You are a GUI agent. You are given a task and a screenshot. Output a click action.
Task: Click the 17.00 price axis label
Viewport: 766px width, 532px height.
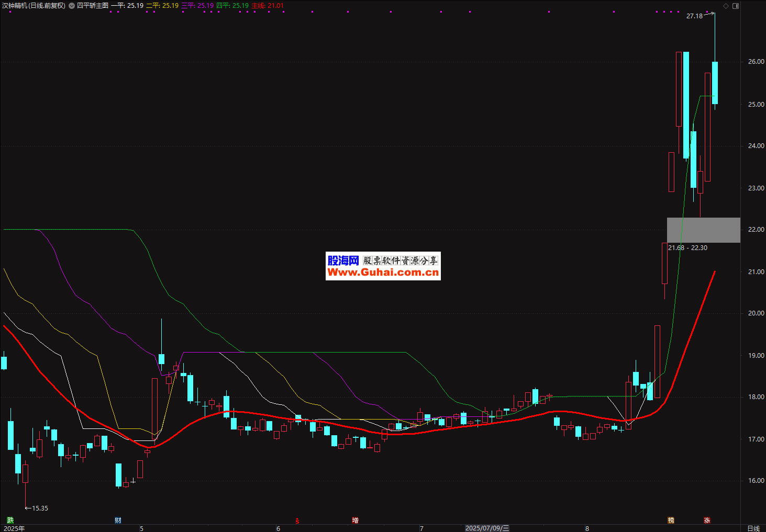click(756, 439)
